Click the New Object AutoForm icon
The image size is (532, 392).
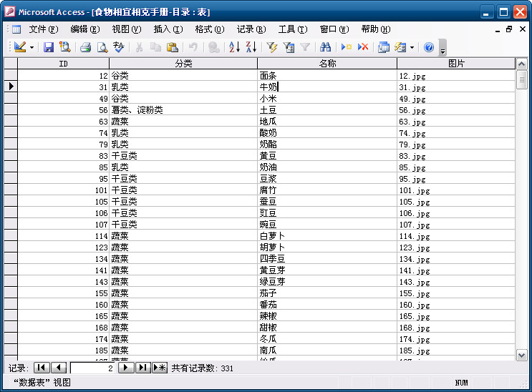click(x=400, y=47)
